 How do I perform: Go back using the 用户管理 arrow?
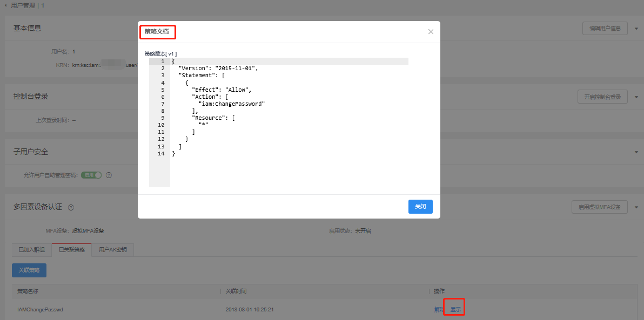(x=6, y=5)
